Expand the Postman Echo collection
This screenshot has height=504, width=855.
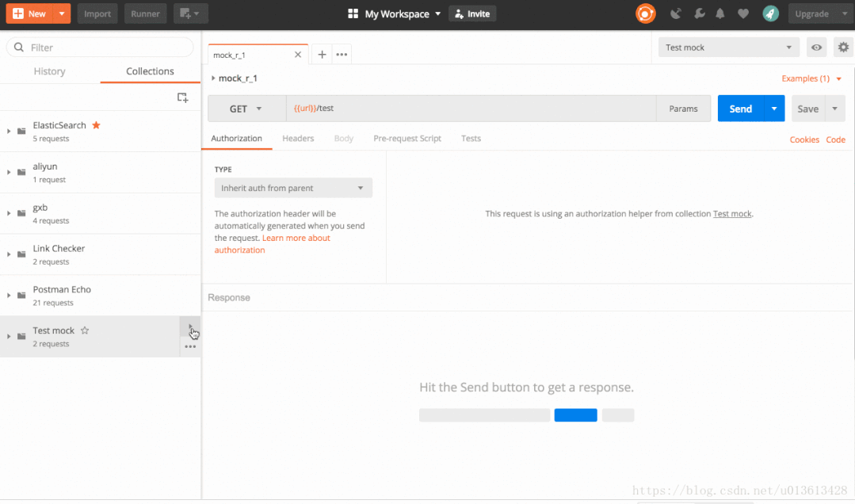point(9,295)
